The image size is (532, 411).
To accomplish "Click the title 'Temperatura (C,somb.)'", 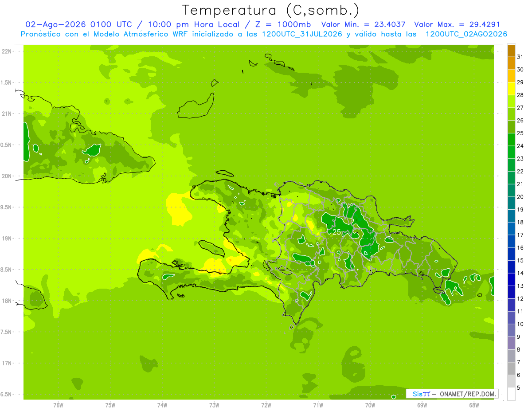I will [271, 10].
